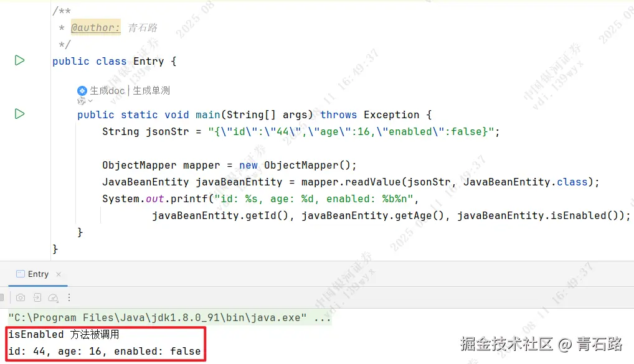The image size is (634, 364).
Task: Click console line 'isEnabled 方法被调用'
Action: coord(64,335)
